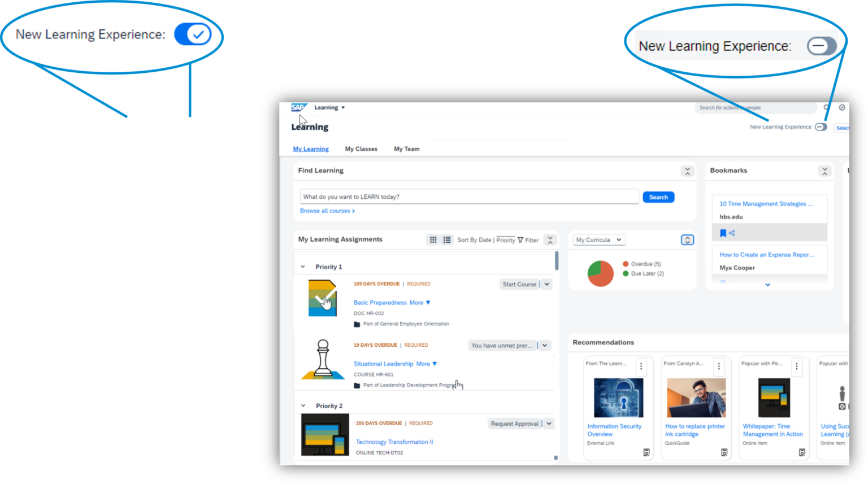Switch to the My Classes tab
868x484 pixels.
coord(361,149)
